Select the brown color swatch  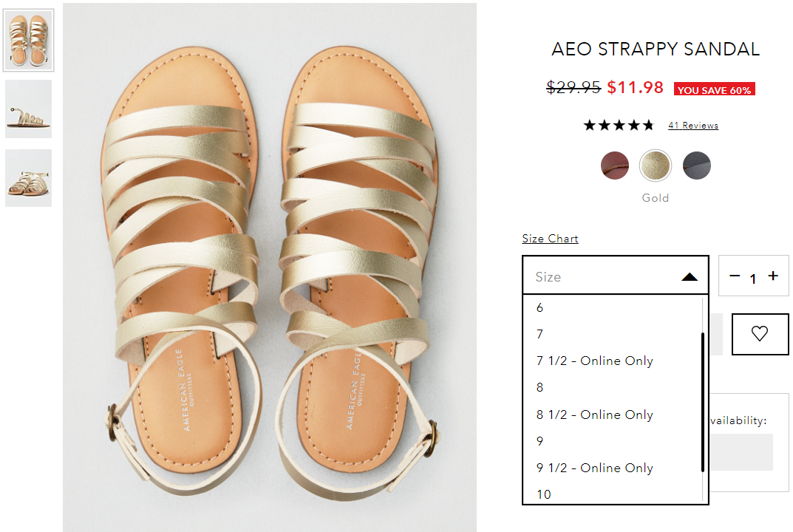[614, 166]
